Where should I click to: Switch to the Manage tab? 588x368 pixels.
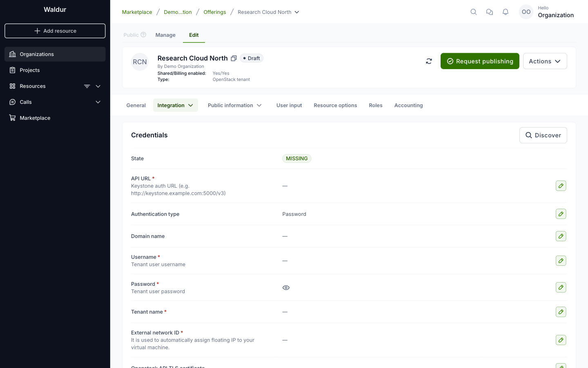coord(165,35)
